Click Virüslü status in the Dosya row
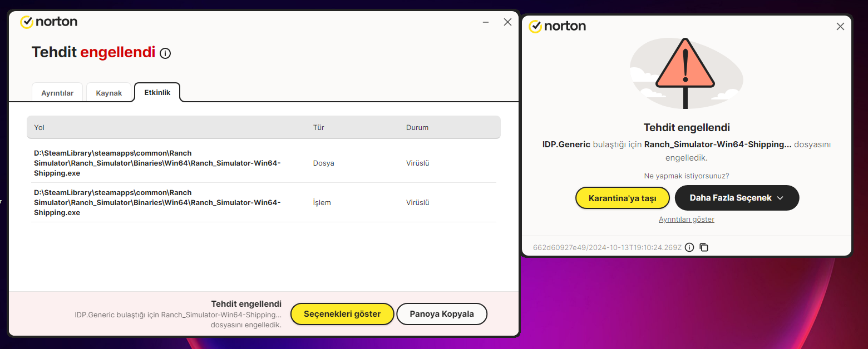The image size is (868, 349). tap(418, 163)
